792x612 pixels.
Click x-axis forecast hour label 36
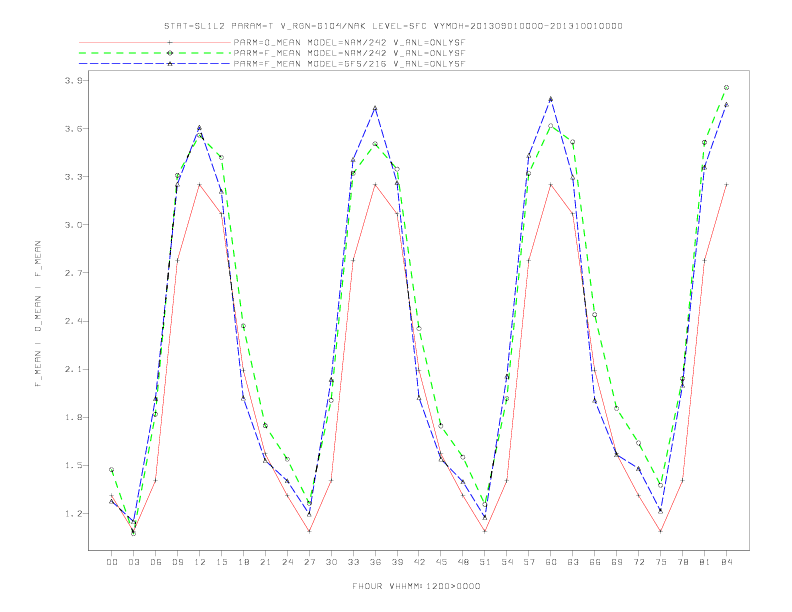[375, 562]
